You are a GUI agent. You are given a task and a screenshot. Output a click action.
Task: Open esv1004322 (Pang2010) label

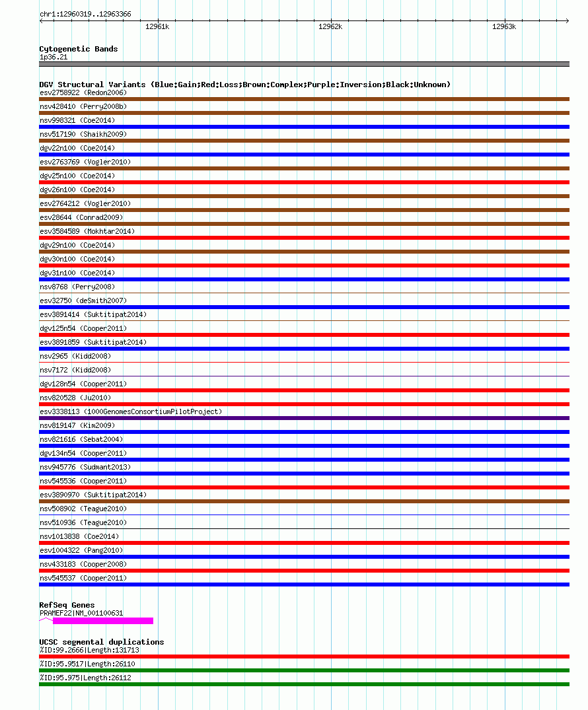pos(81,550)
